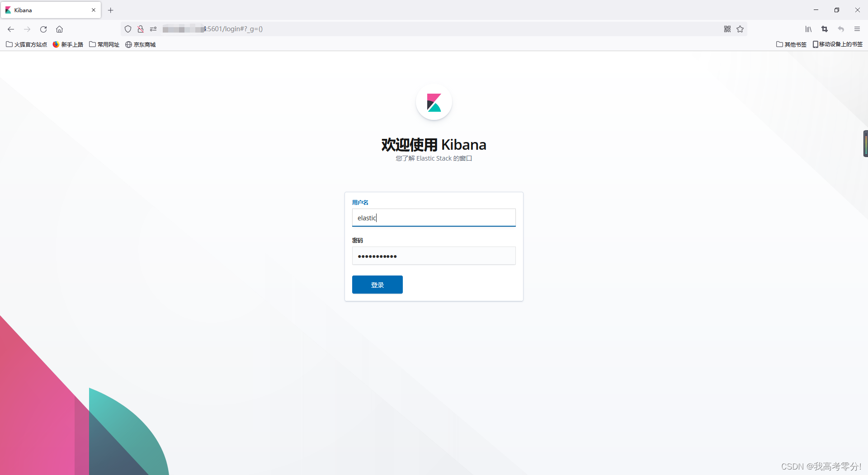
Task: Click the browser back arrow icon
Action: coord(11,29)
